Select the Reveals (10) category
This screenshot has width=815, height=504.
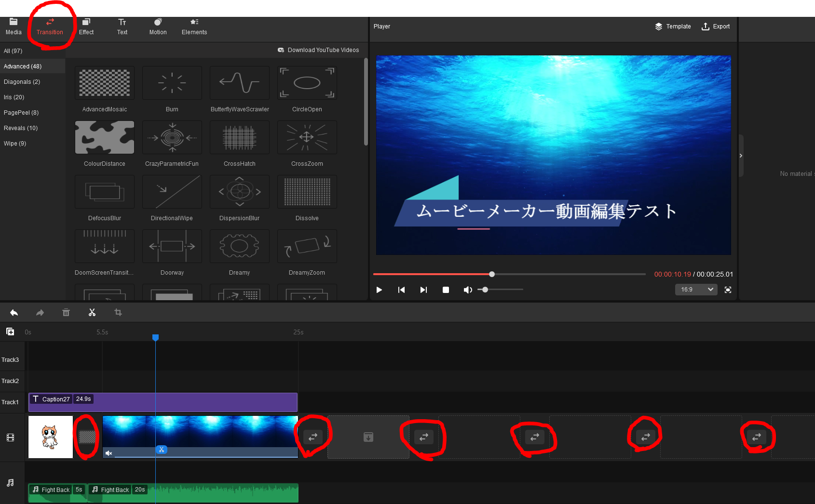(21, 128)
